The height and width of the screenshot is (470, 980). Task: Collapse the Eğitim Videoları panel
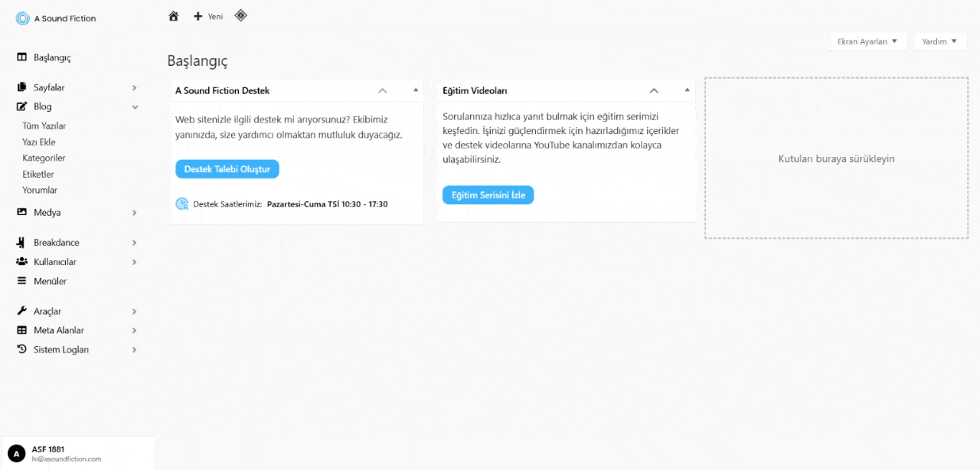(654, 90)
